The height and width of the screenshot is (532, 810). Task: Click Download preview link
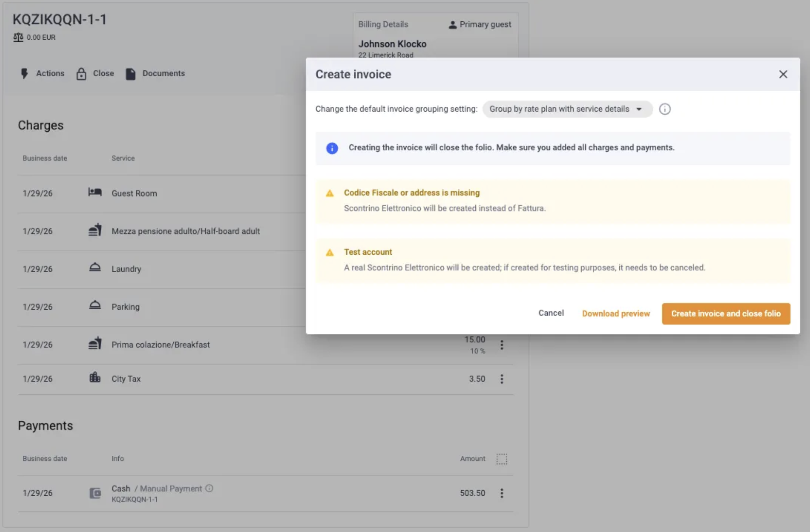point(616,314)
